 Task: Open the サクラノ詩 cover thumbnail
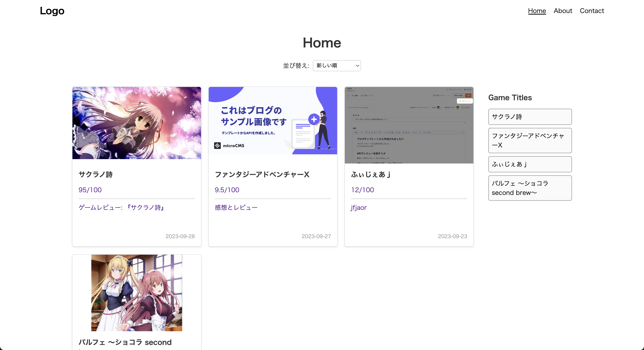137,123
